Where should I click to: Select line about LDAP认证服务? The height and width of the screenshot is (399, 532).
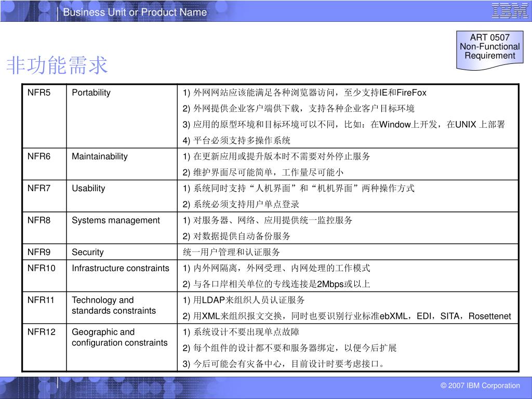244,300
